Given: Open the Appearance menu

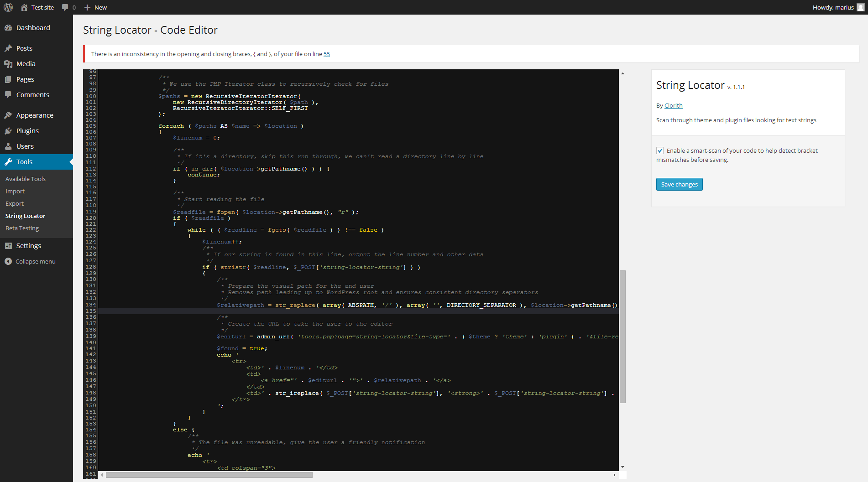Looking at the screenshot, I should 37,115.
